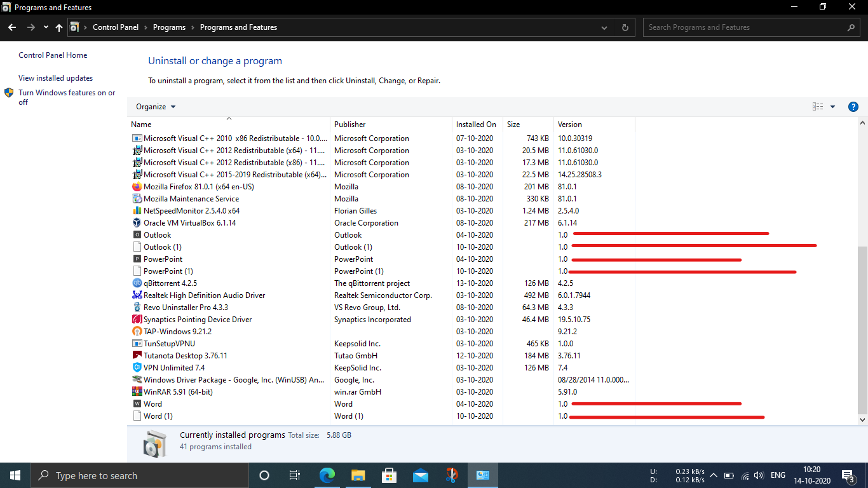Click the Oracle VM VirtualBox icon
The height and width of the screenshot is (488, 868).
137,223
